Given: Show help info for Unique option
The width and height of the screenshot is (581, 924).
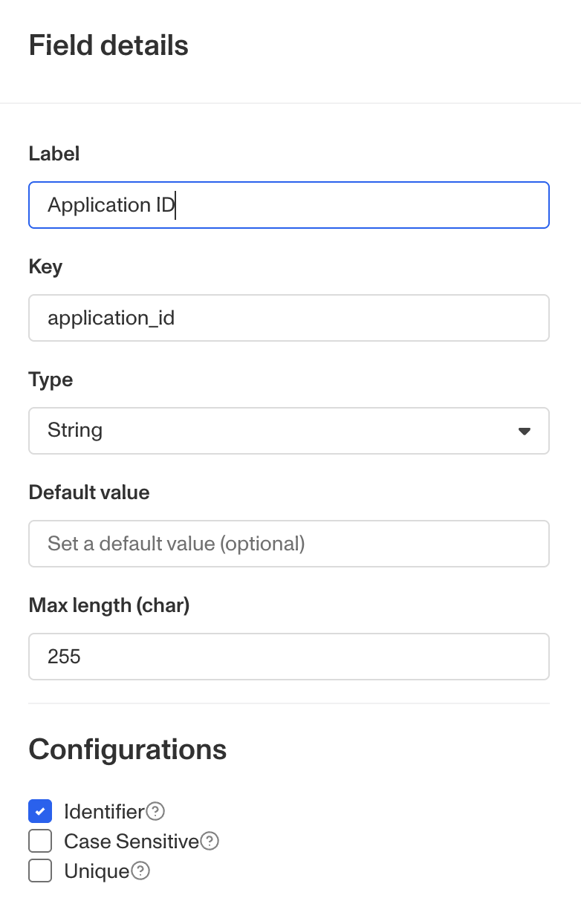Looking at the screenshot, I should (140, 871).
